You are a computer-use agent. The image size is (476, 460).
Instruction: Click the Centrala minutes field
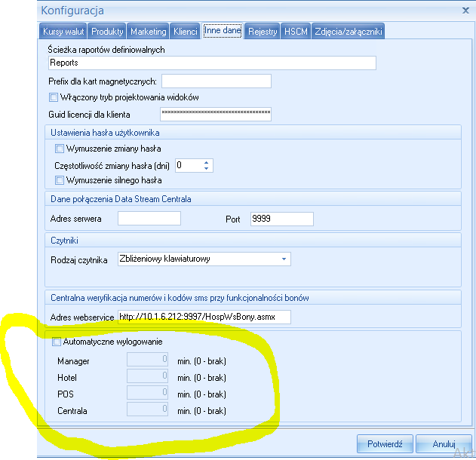[x=147, y=409]
